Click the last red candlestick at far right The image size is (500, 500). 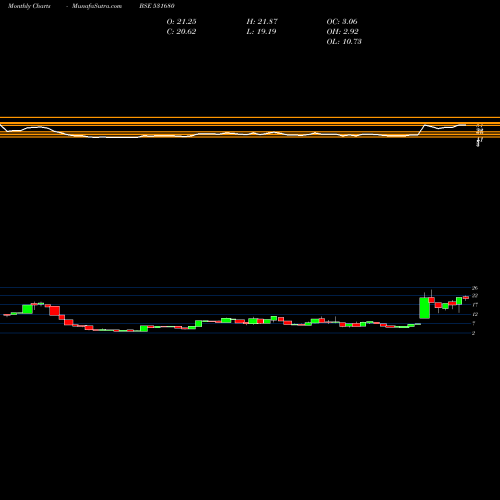coord(466,298)
